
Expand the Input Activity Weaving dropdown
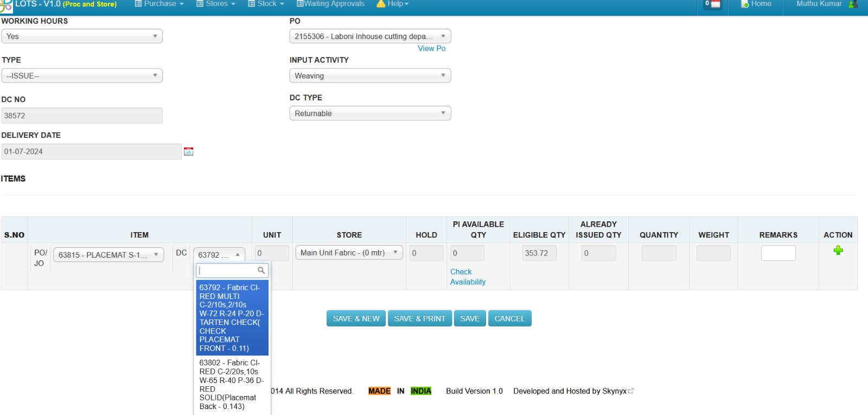(370, 76)
